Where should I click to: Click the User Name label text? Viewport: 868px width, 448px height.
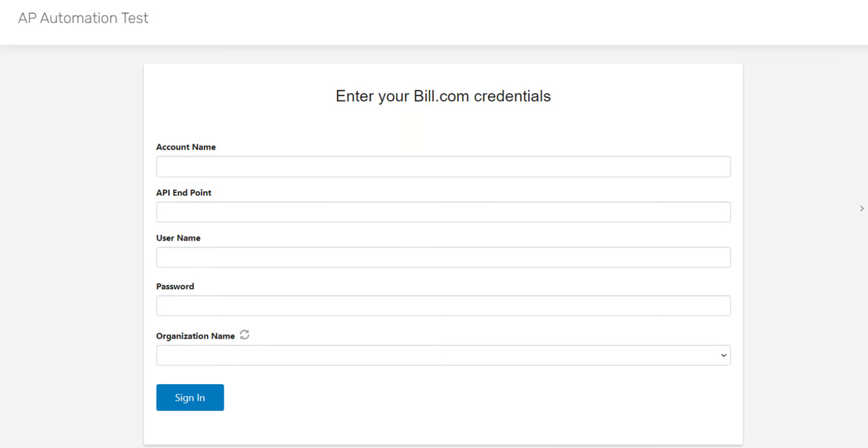(x=178, y=238)
